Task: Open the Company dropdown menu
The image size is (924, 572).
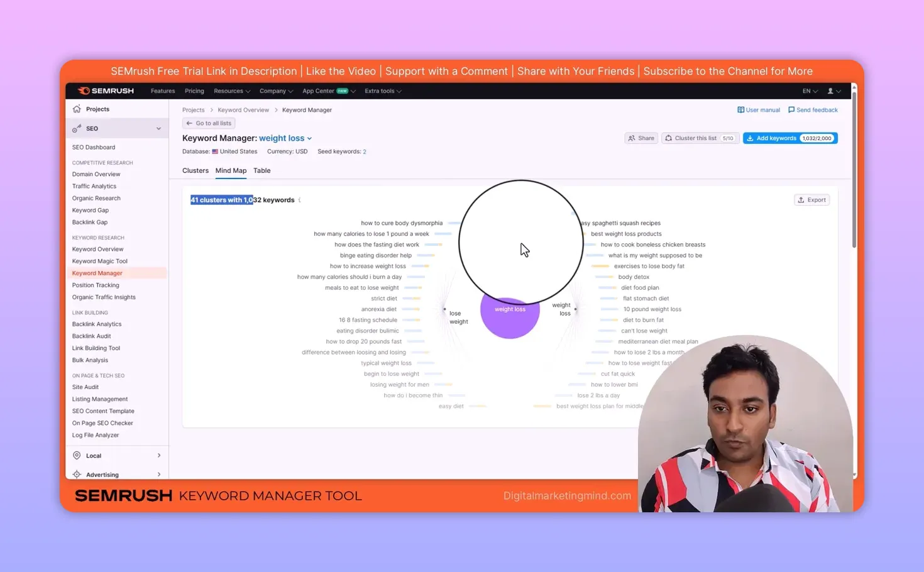Action: click(x=276, y=91)
